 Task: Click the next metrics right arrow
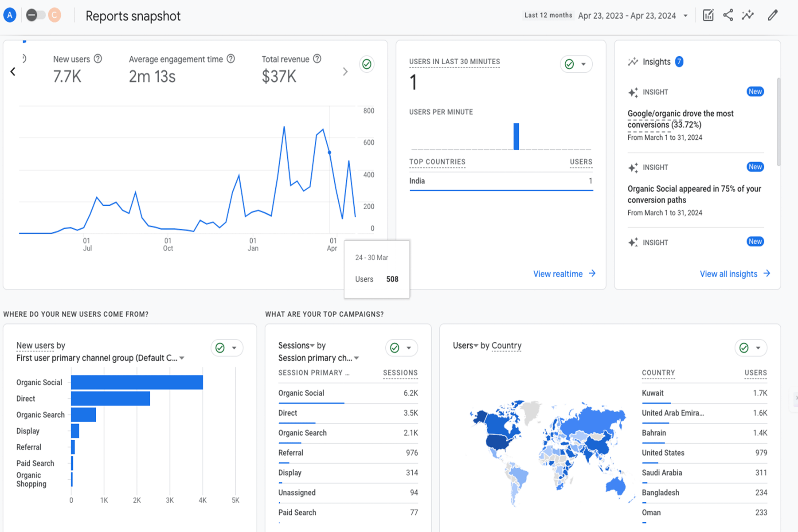click(x=345, y=72)
